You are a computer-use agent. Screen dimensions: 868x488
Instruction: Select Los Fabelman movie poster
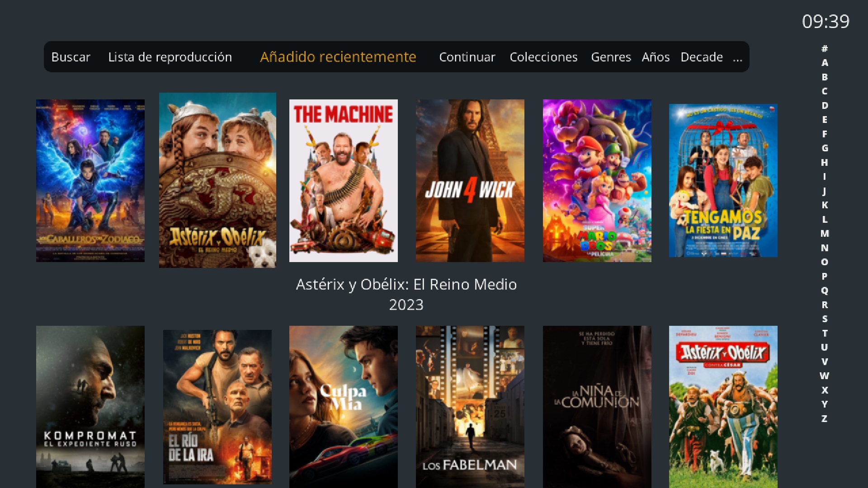(x=470, y=407)
